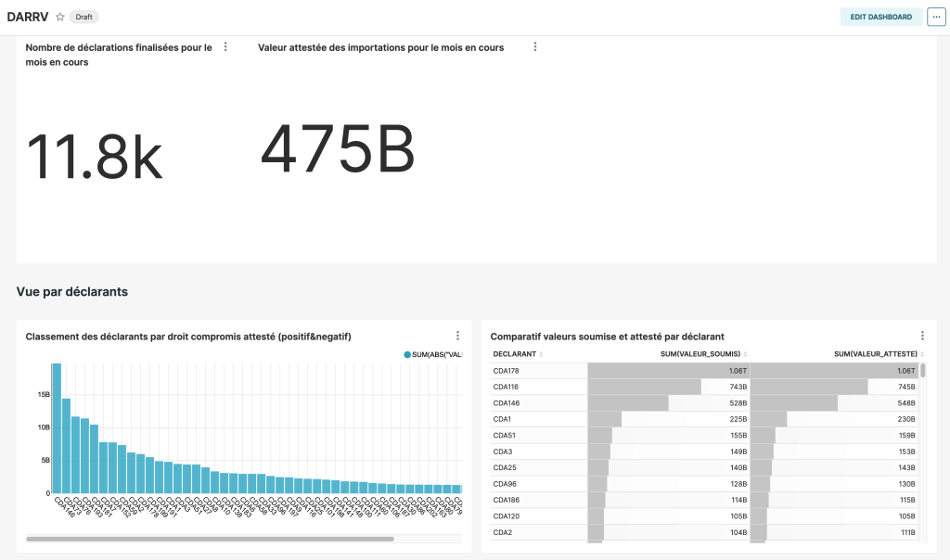
Task: Click the EDIT DASHBOARD button
Action: tap(881, 17)
